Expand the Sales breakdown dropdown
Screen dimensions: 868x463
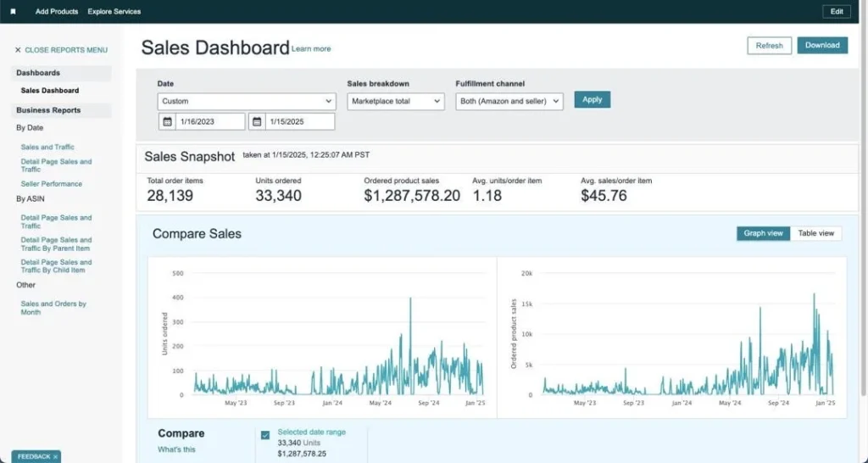(x=395, y=101)
